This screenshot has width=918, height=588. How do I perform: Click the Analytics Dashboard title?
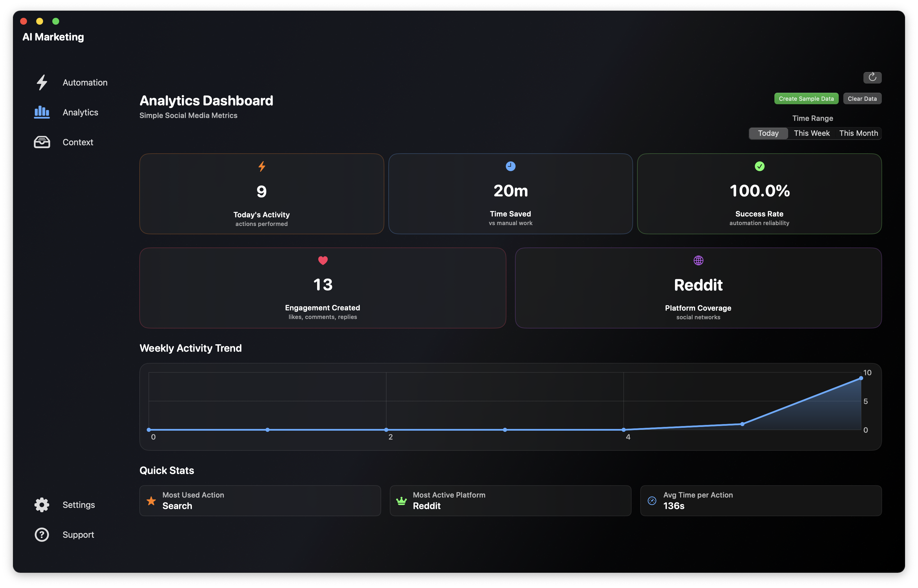[206, 100]
